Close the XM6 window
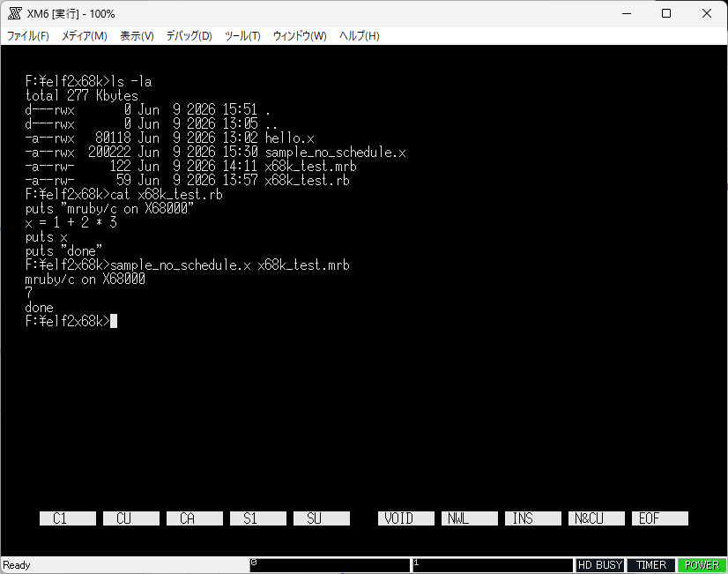This screenshot has height=574, width=728. [x=707, y=13]
